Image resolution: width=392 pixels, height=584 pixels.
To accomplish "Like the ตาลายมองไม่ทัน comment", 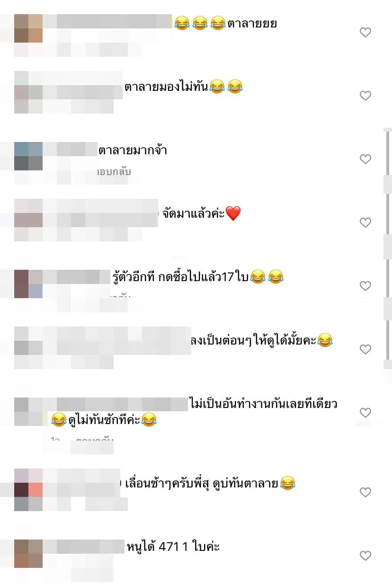I will click(365, 96).
